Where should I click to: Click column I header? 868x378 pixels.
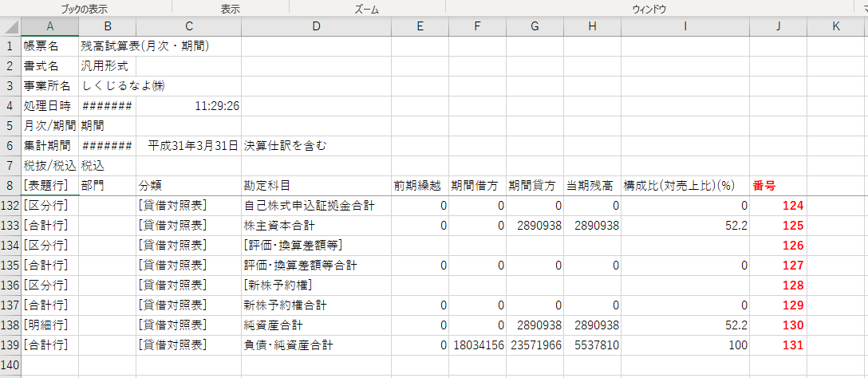pos(685,26)
